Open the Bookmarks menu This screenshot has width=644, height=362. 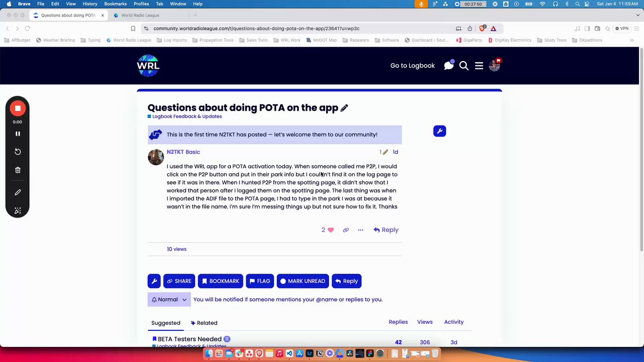pyautogui.click(x=115, y=4)
